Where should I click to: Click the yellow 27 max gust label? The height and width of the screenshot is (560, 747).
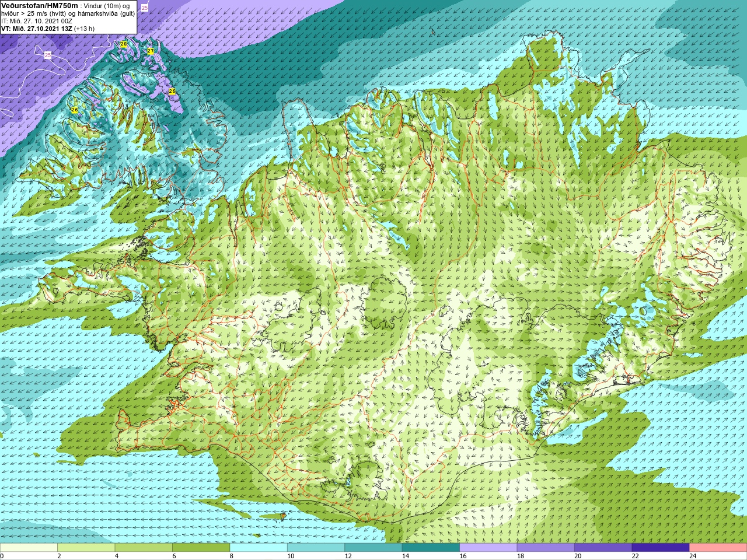[x=151, y=51]
